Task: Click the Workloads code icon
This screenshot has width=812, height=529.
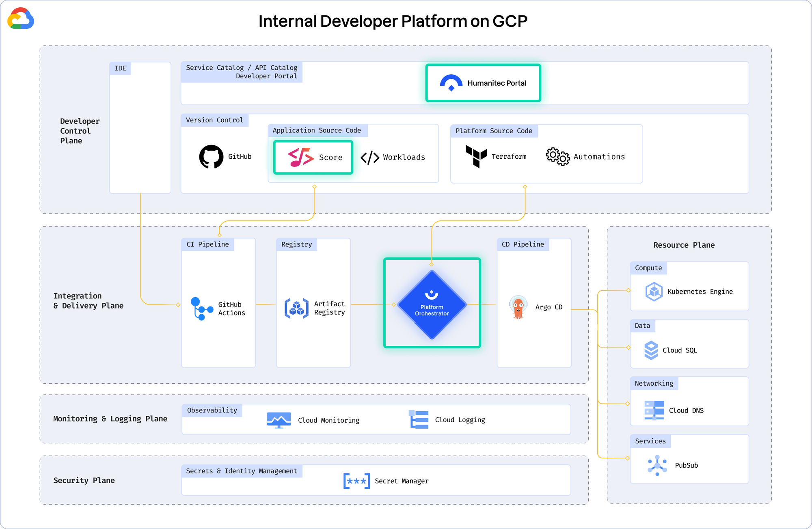Action: (x=370, y=157)
